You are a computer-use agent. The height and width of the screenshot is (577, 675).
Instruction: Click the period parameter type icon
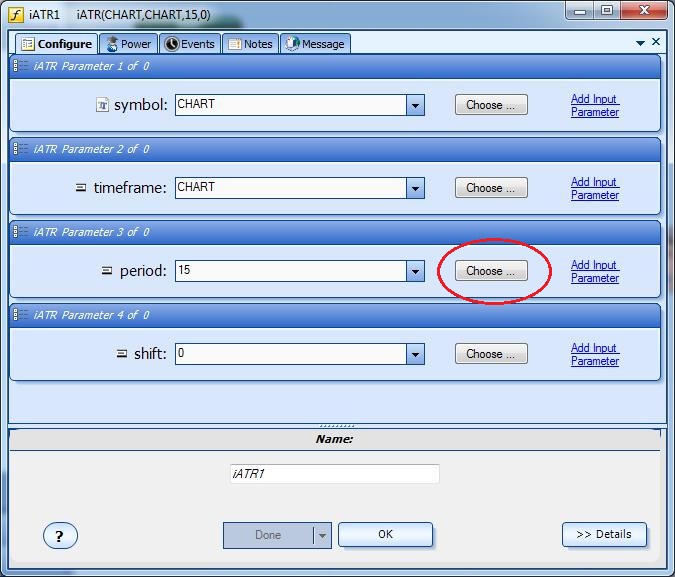(x=107, y=271)
